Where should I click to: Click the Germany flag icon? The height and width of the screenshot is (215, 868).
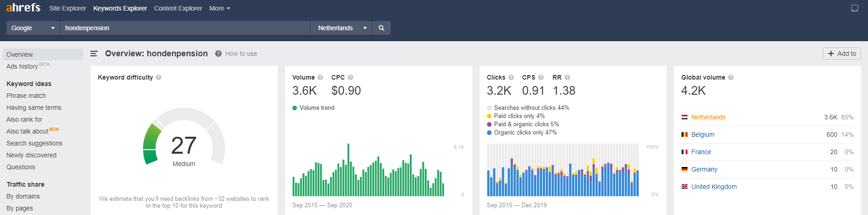[684, 169]
